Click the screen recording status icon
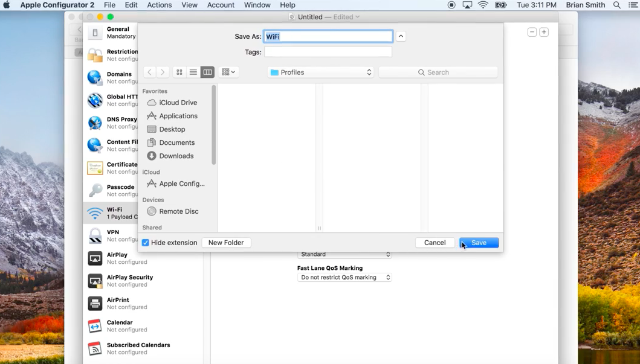640x364 pixels. [x=451, y=5]
